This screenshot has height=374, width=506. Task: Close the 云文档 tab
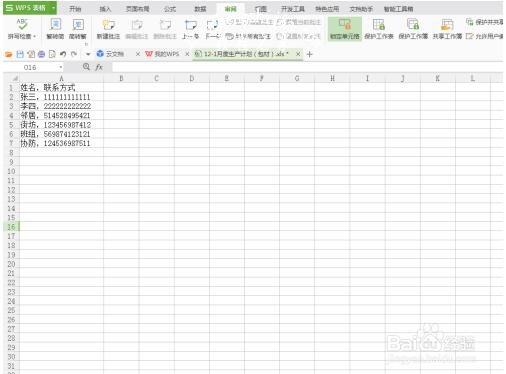coord(138,54)
